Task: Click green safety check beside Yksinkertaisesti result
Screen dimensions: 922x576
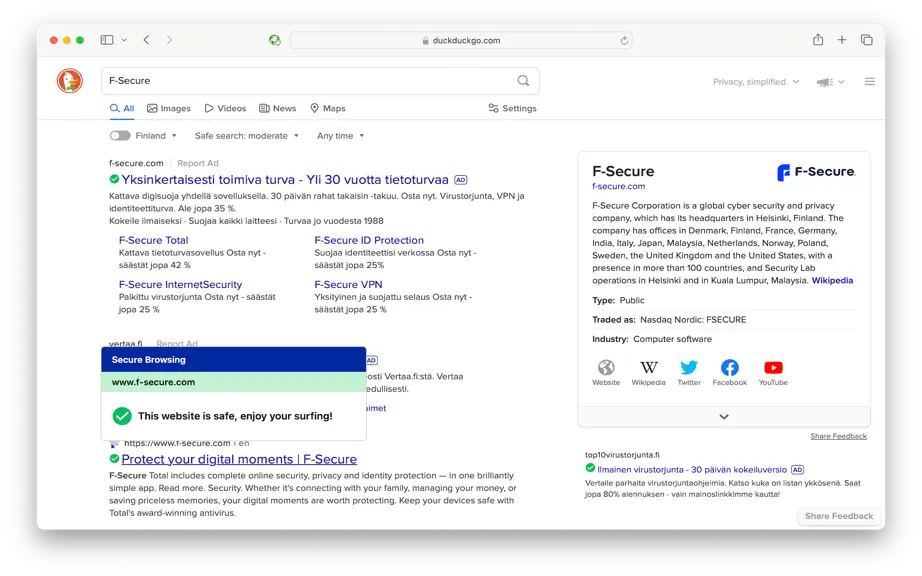Action: point(114,179)
